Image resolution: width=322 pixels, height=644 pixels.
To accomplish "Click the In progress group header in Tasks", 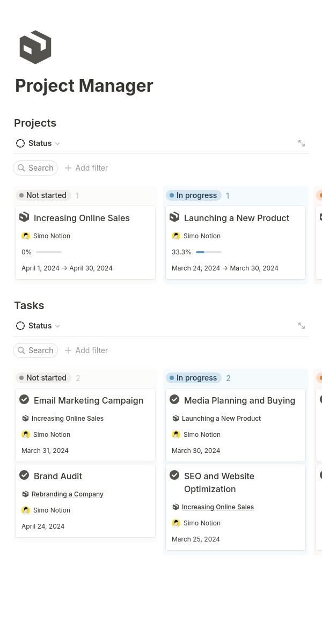I will click(x=193, y=378).
